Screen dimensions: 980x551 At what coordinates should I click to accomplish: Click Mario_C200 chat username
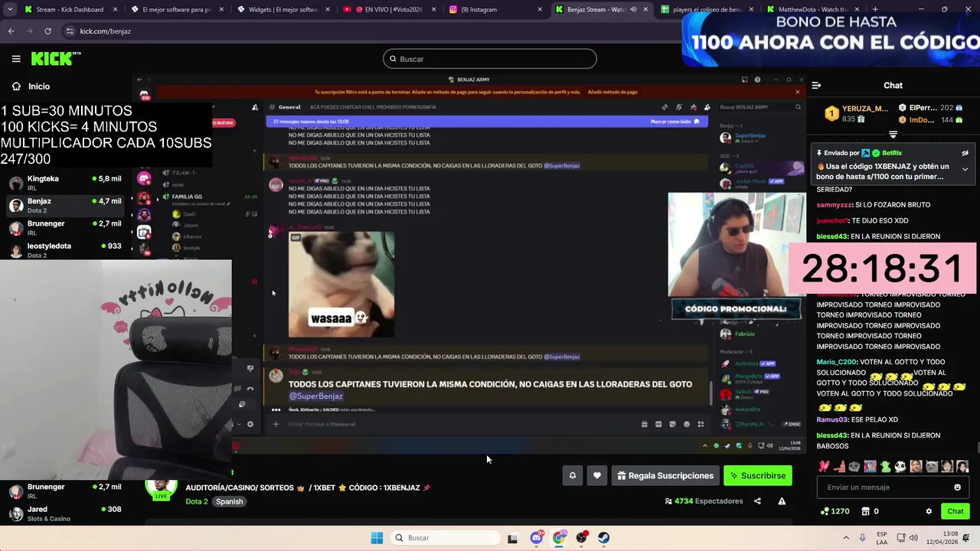coord(836,362)
